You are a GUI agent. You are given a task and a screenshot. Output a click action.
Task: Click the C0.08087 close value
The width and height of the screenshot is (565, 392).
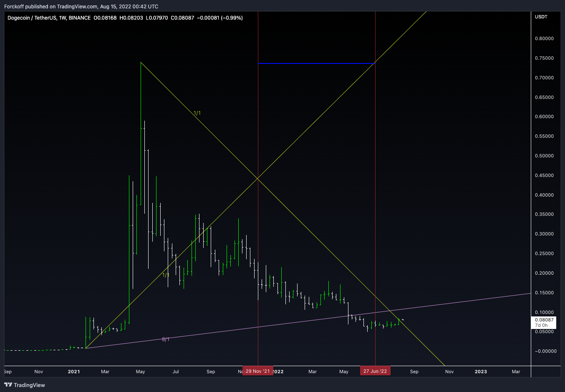point(182,18)
